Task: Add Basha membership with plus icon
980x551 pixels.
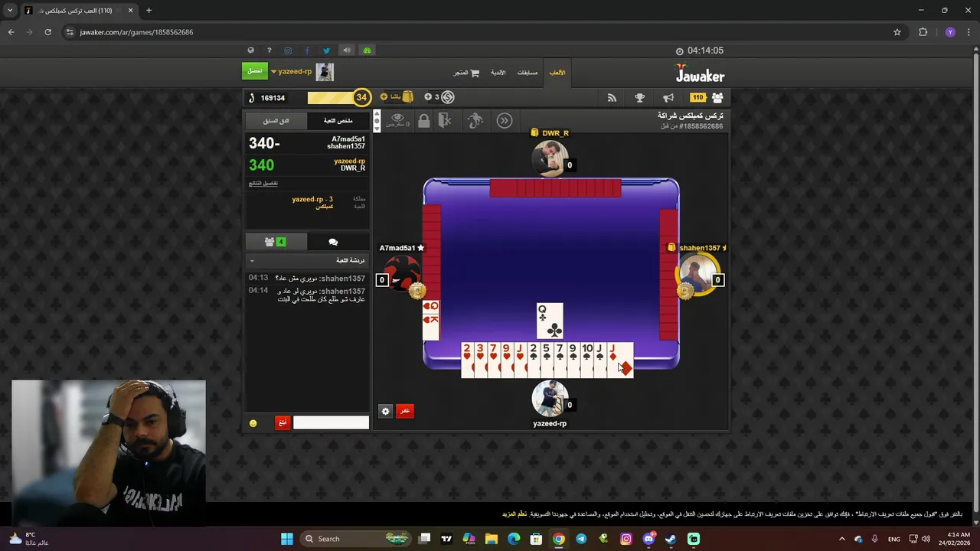Action: 384,97
